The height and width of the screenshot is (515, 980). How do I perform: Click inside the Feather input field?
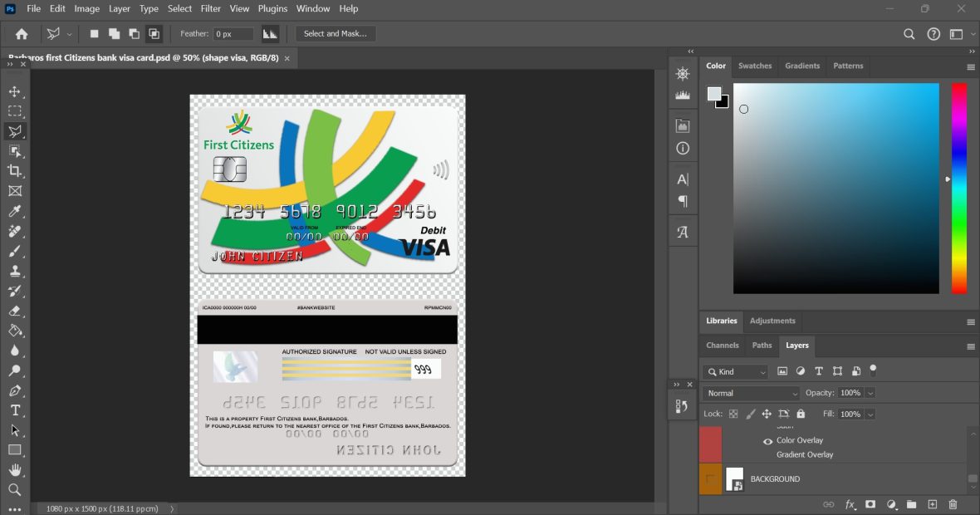[233, 34]
